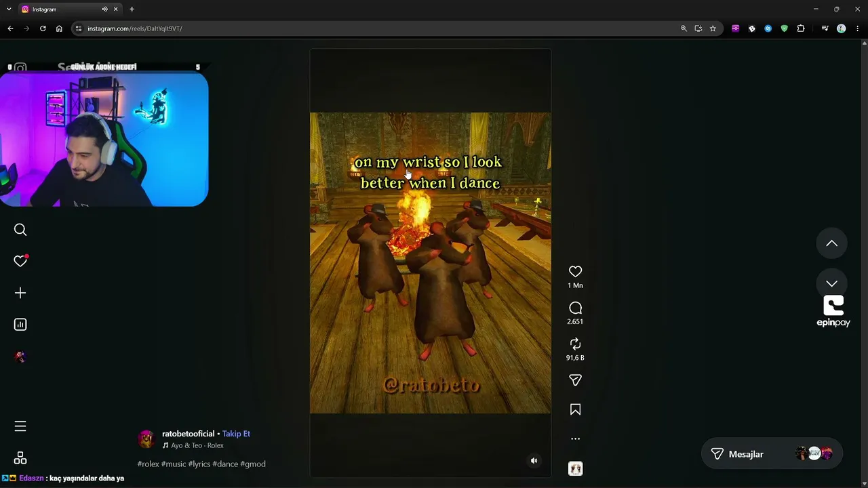Open ratobetooficial's profile picture
The height and width of the screenshot is (488, 868).
(x=146, y=439)
